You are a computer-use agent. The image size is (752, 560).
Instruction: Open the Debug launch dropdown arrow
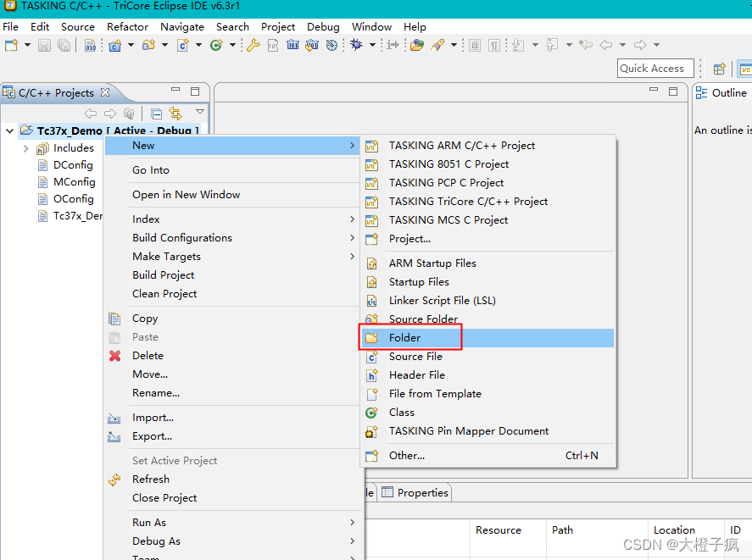click(x=372, y=45)
